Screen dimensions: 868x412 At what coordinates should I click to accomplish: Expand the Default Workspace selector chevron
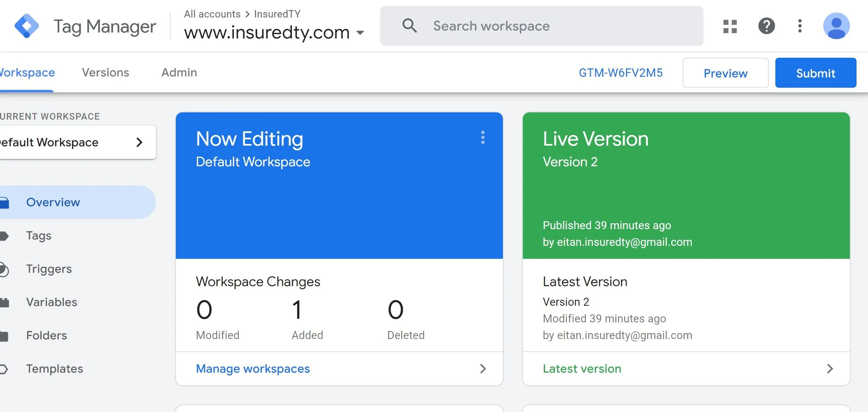pyautogui.click(x=139, y=142)
